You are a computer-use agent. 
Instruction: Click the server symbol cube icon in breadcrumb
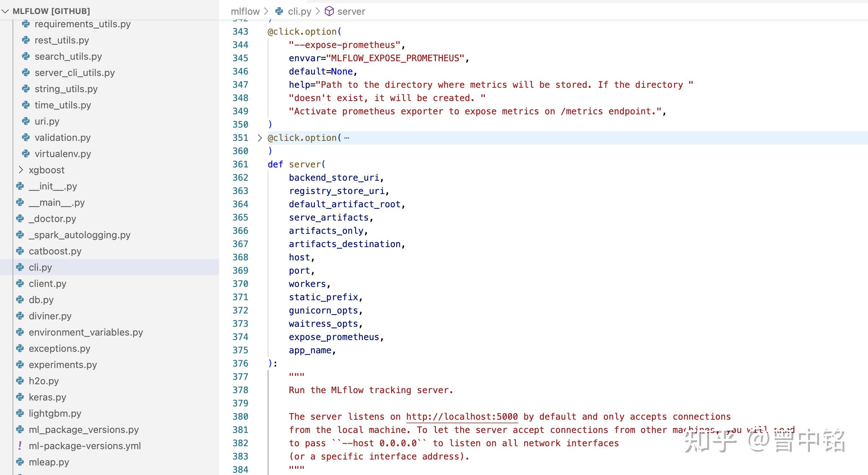click(x=329, y=11)
